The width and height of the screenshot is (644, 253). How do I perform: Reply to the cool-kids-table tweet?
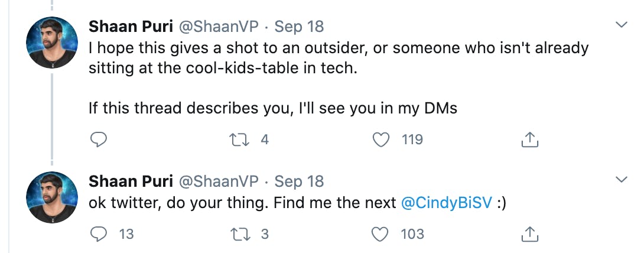[99, 140]
